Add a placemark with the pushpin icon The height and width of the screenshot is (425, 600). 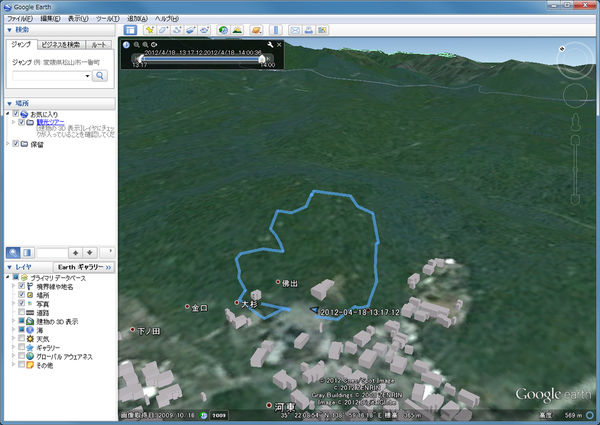[x=150, y=30]
